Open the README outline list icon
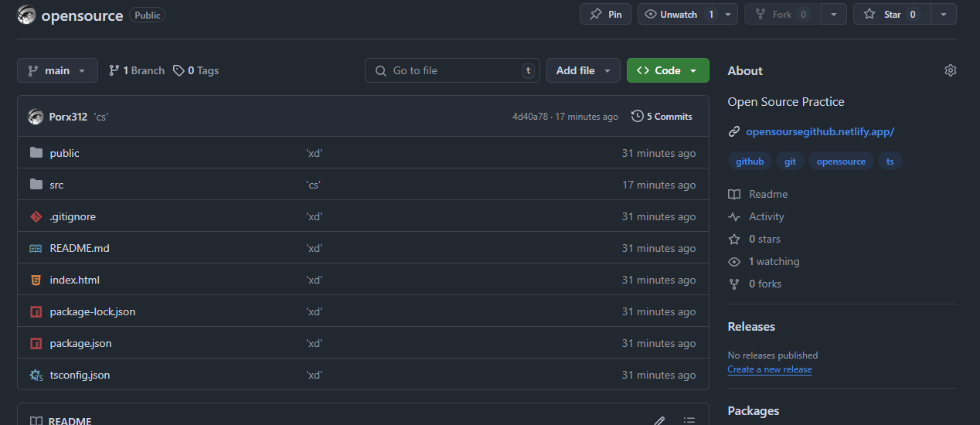980x425 pixels. click(x=689, y=421)
